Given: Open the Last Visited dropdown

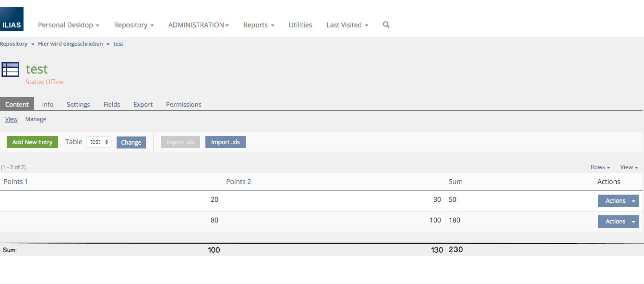Looking at the screenshot, I should tap(347, 25).
